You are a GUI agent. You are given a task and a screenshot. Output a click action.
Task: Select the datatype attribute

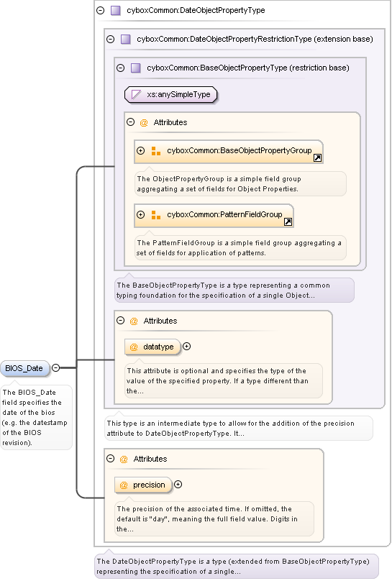point(152,347)
